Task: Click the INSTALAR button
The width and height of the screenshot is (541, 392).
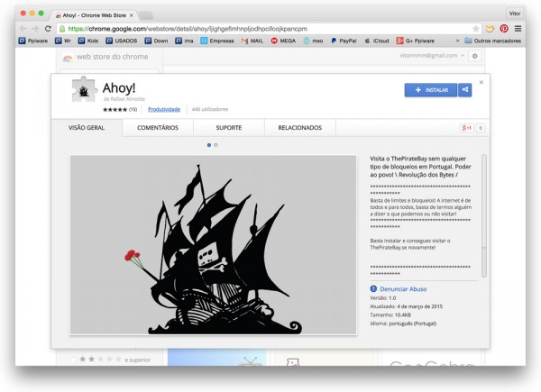Action: pos(431,90)
